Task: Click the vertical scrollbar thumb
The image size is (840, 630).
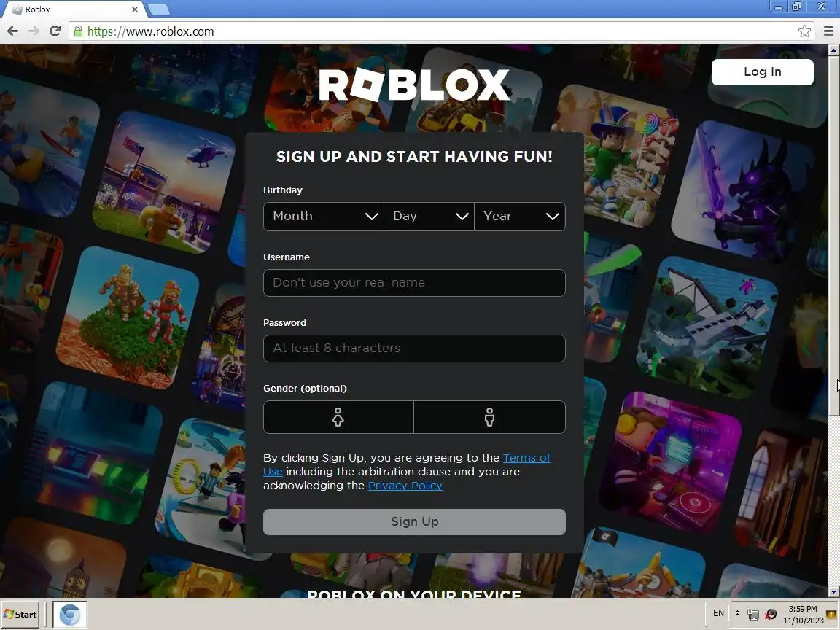Action: [x=833, y=236]
